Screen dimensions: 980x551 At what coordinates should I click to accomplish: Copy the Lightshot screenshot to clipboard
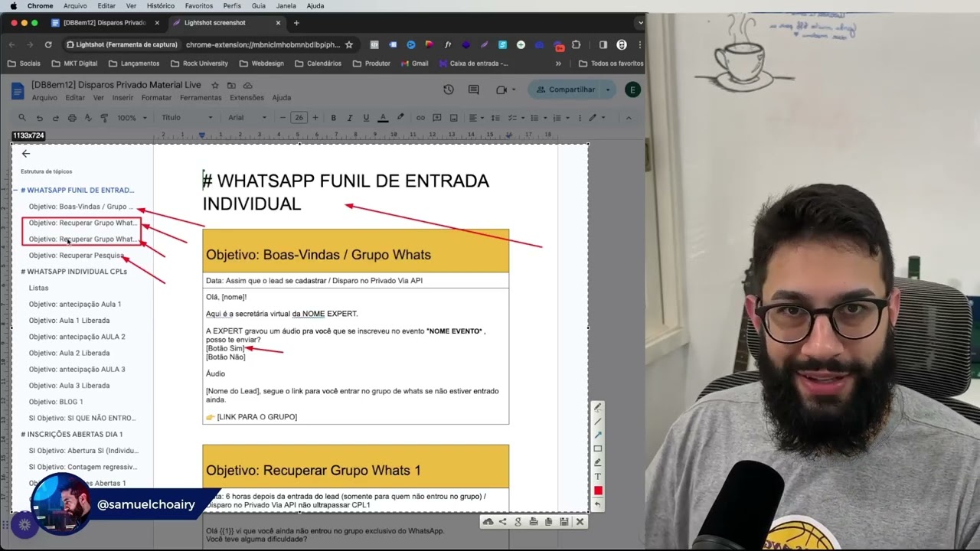[549, 522]
